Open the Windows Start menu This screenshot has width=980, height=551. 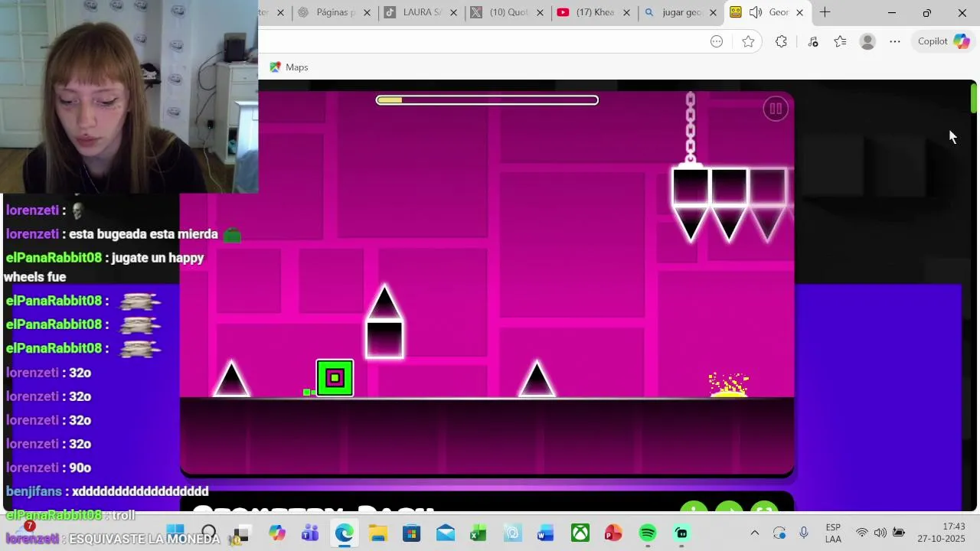(x=175, y=533)
